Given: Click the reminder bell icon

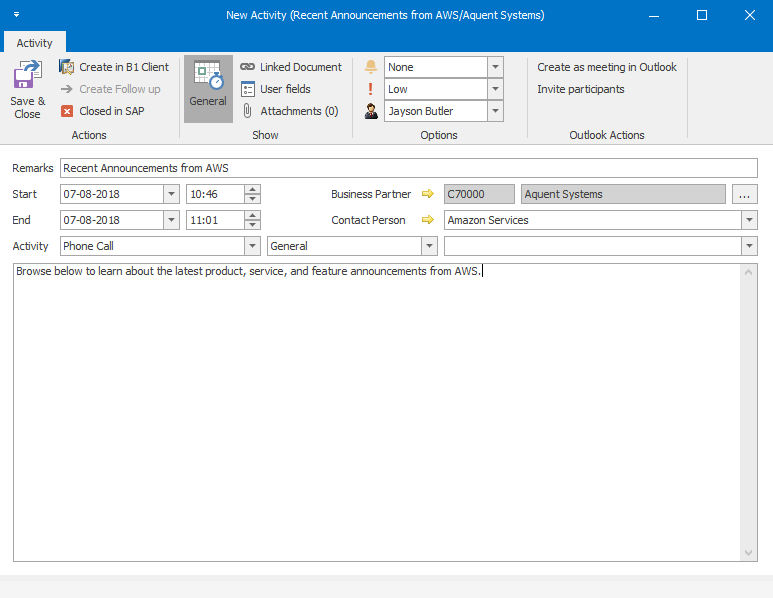Looking at the screenshot, I should pyautogui.click(x=371, y=67).
